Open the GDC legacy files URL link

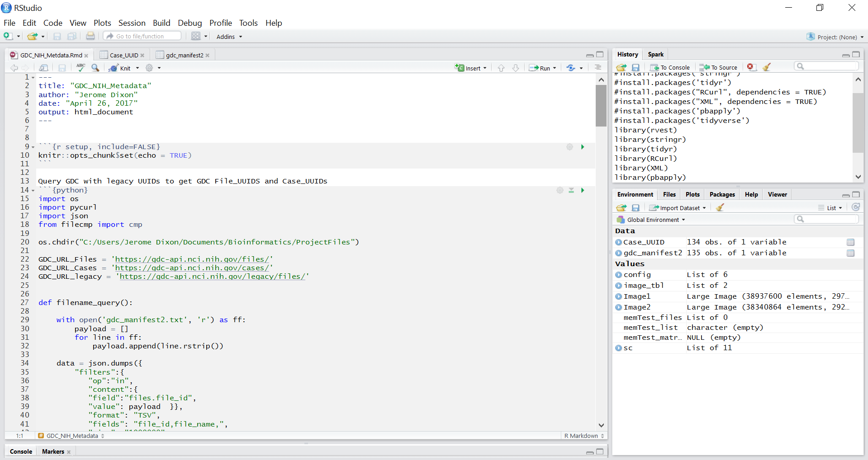click(x=213, y=277)
